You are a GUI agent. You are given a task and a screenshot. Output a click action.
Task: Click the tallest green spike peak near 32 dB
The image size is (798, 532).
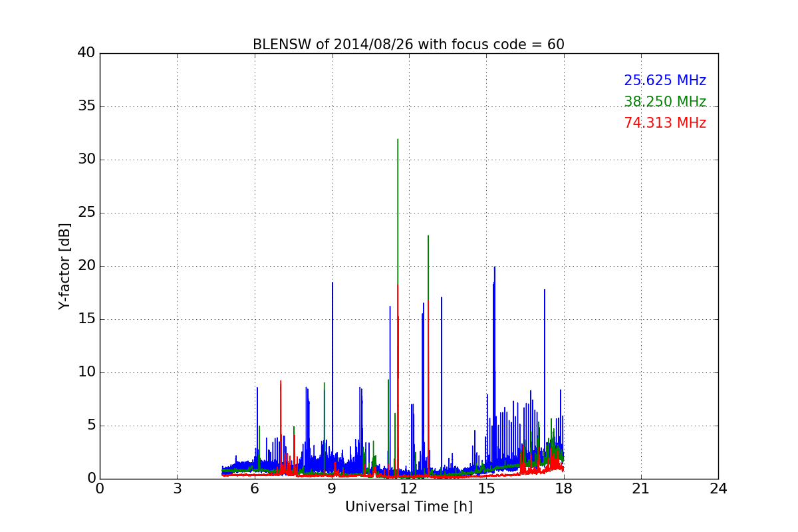pos(398,140)
